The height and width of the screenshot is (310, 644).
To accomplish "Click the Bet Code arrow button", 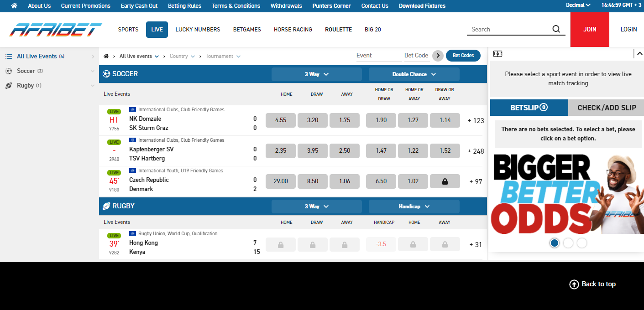I will pyautogui.click(x=438, y=56).
